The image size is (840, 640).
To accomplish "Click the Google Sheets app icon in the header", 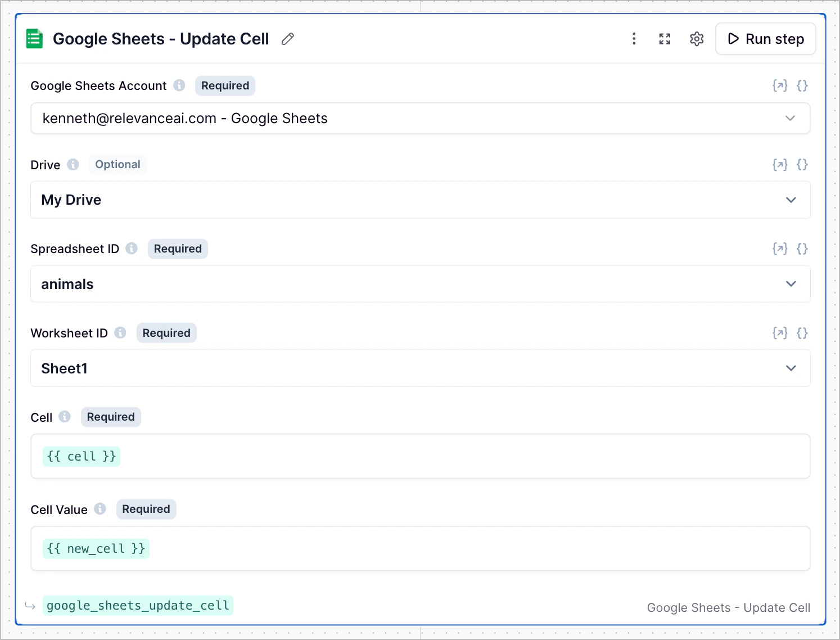I will point(34,38).
